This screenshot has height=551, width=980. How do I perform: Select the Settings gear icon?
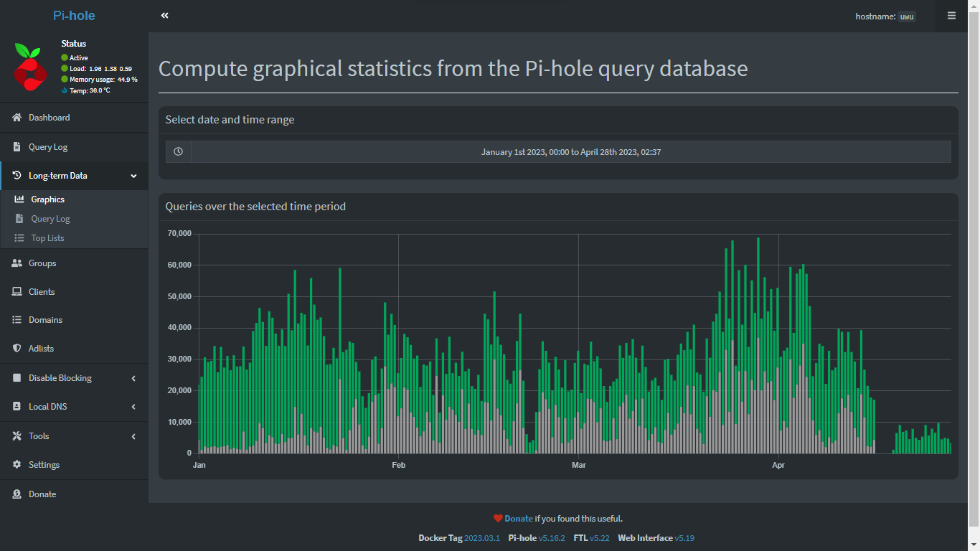tap(17, 465)
